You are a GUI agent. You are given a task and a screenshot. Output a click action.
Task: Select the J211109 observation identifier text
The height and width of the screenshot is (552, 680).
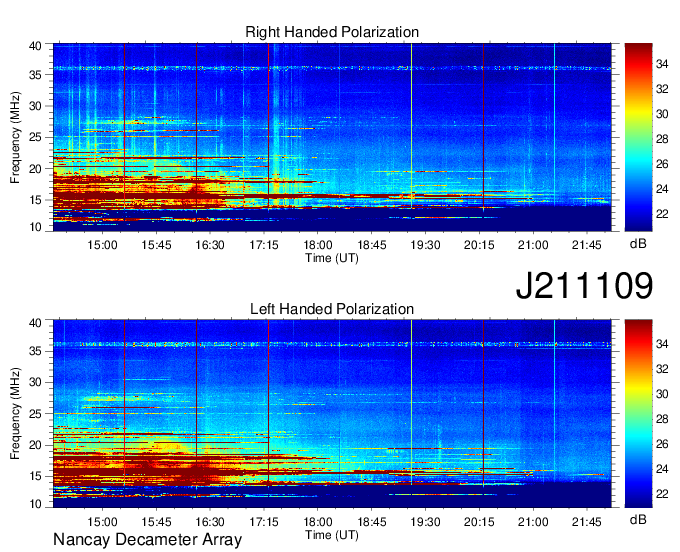point(584,285)
